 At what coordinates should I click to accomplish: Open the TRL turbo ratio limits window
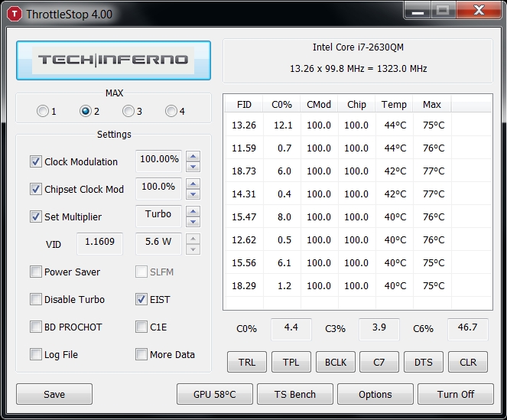tap(247, 362)
